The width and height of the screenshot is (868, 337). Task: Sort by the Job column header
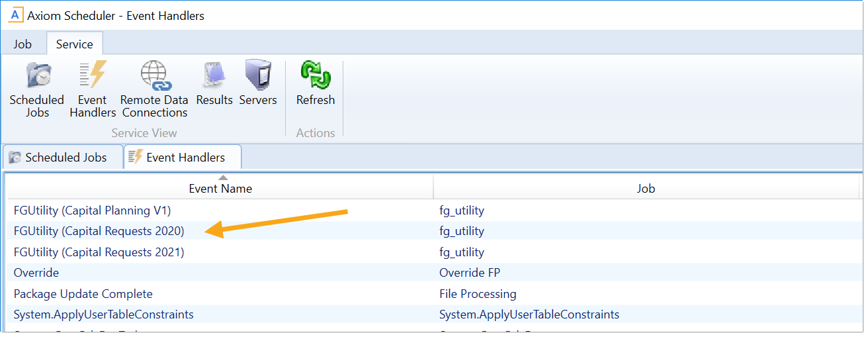646,189
